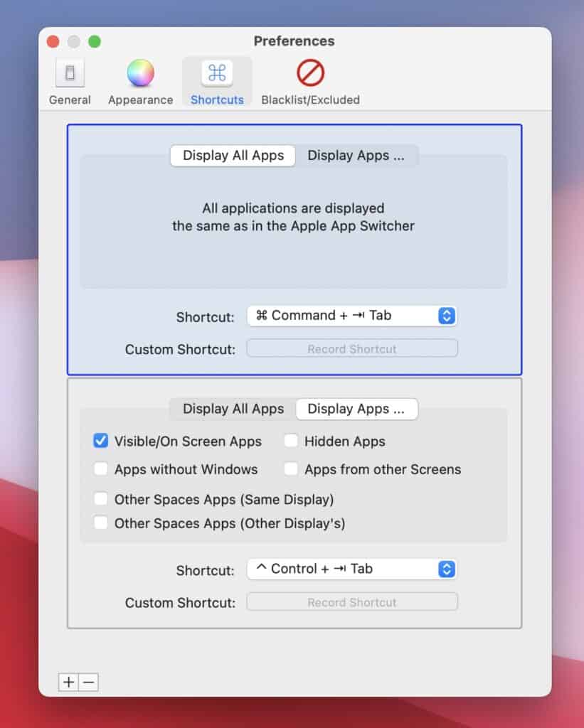
Task: Click the Command symbol icon on Shortcuts tab
Action: pos(216,71)
